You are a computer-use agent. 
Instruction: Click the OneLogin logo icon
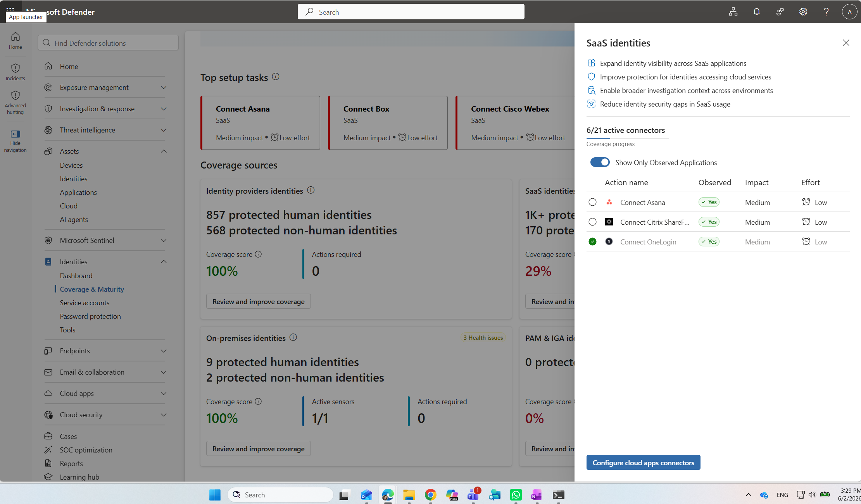(609, 241)
